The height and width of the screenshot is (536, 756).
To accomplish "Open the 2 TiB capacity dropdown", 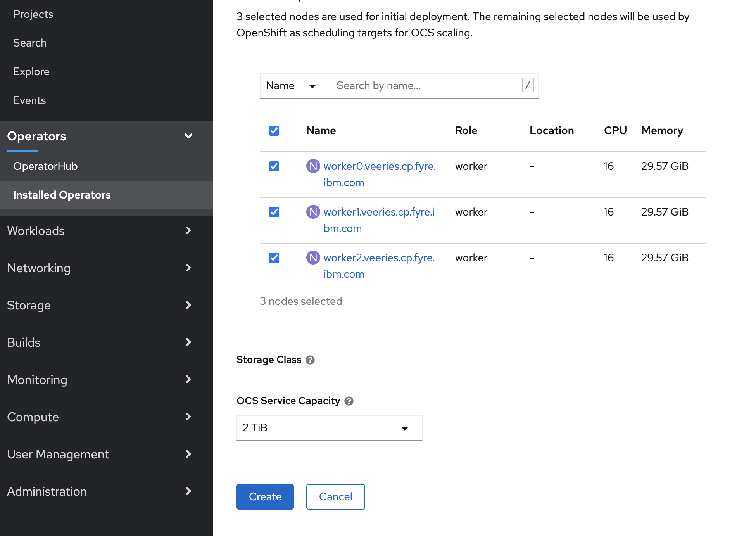I will pyautogui.click(x=329, y=428).
